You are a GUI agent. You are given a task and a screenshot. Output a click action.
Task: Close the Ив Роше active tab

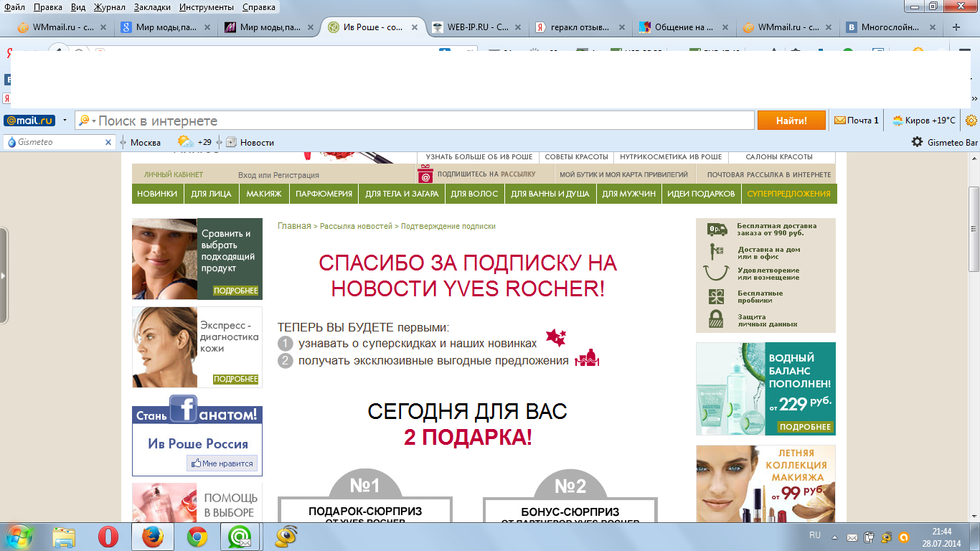tap(415, 27)
